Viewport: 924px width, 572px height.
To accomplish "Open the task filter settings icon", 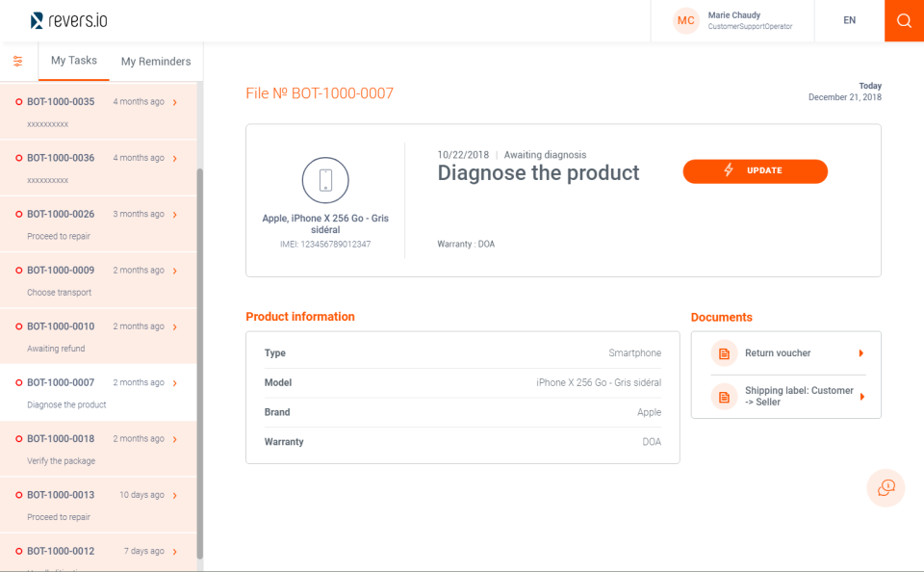I will (x=18, y=61).
